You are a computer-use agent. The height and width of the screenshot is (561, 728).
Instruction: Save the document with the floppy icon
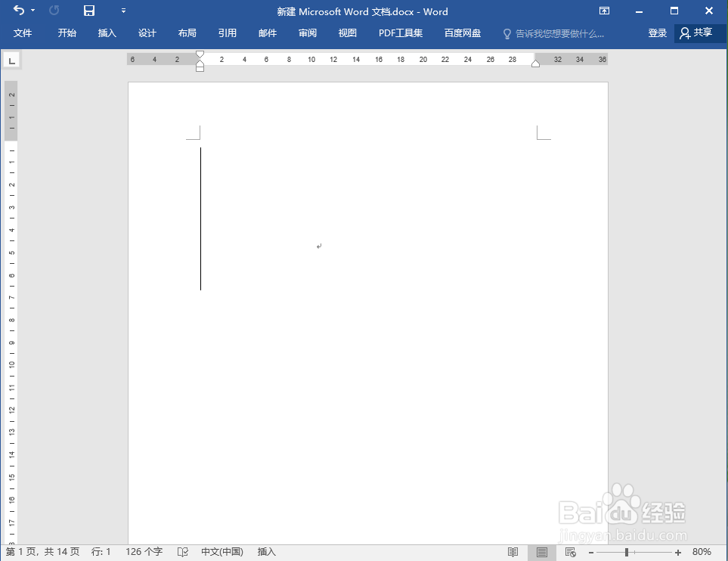click(88, 11)
